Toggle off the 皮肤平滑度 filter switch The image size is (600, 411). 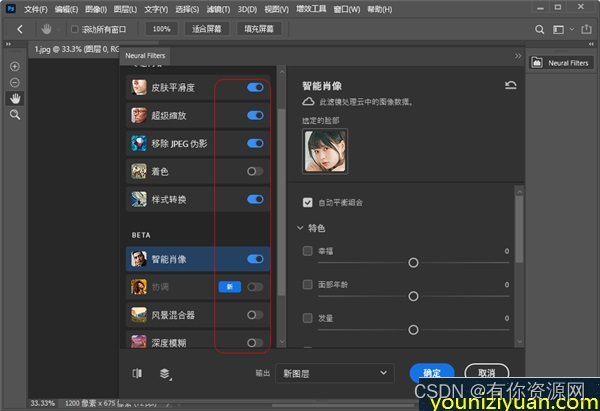[255, 87]
